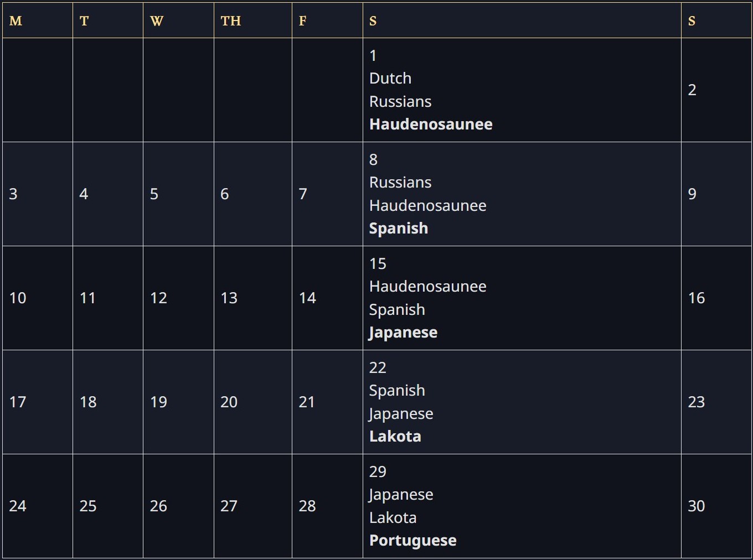Click the Haudenosaunee entry on day 1
Image resolution: width=753 pixels, height=560 pixels.
431,125
